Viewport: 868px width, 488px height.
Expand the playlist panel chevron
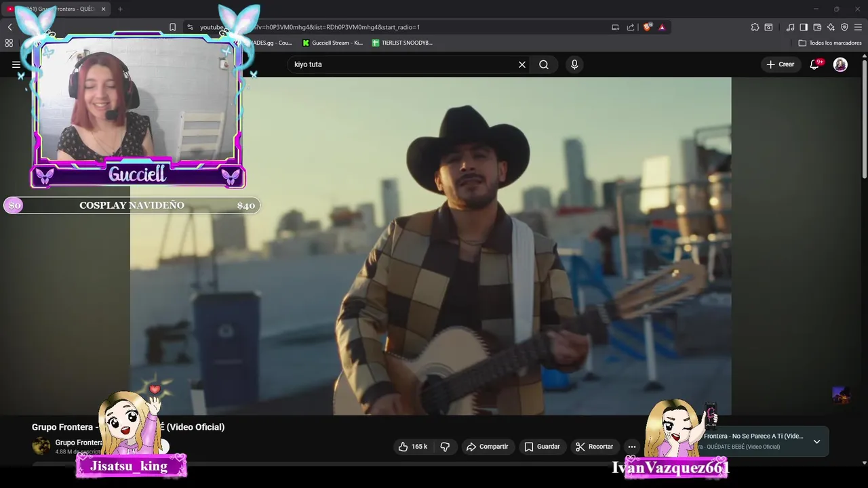point(816,441)
